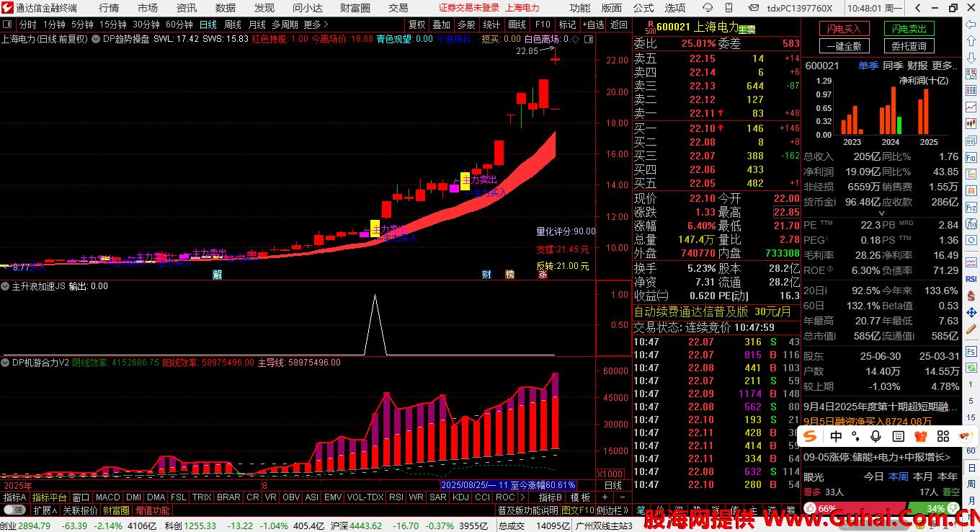Toggle +自选 to add to watchlist

click(x=593, y=25)
